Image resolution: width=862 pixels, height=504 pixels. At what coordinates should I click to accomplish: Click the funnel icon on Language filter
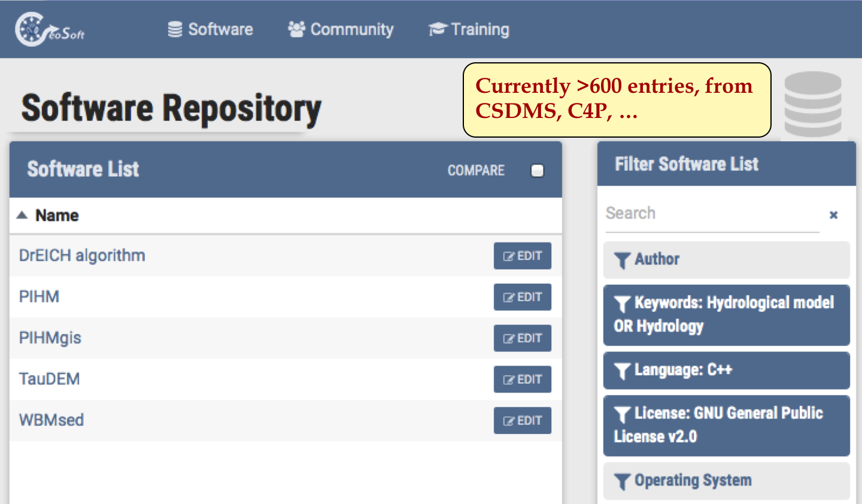(x=622, y=371)
